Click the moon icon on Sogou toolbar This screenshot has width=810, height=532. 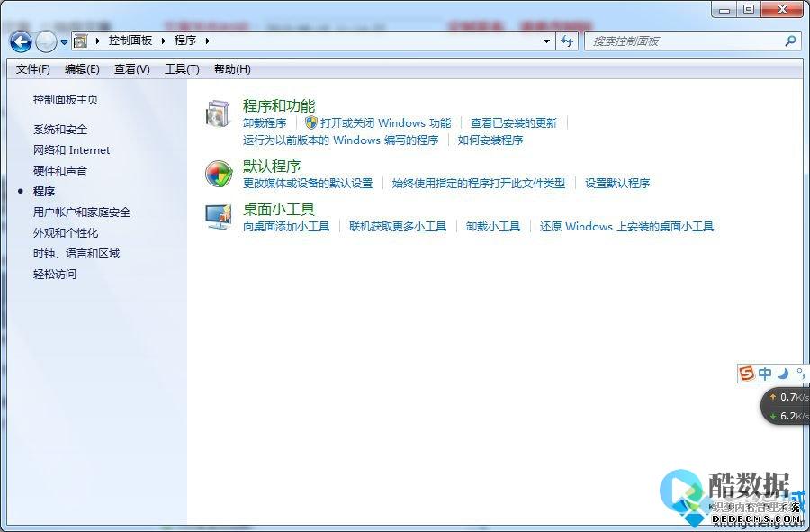(x=784, y=373)
